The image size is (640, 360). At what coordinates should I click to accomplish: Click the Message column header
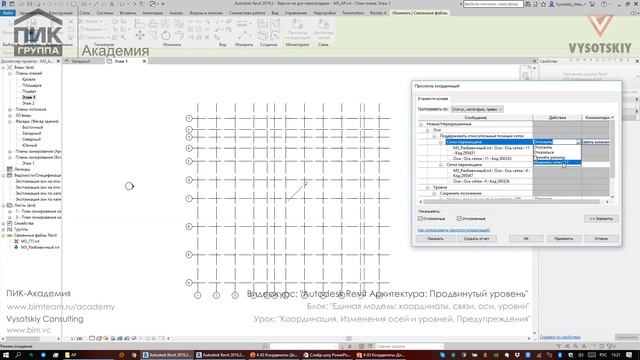[x=476, y=118]
